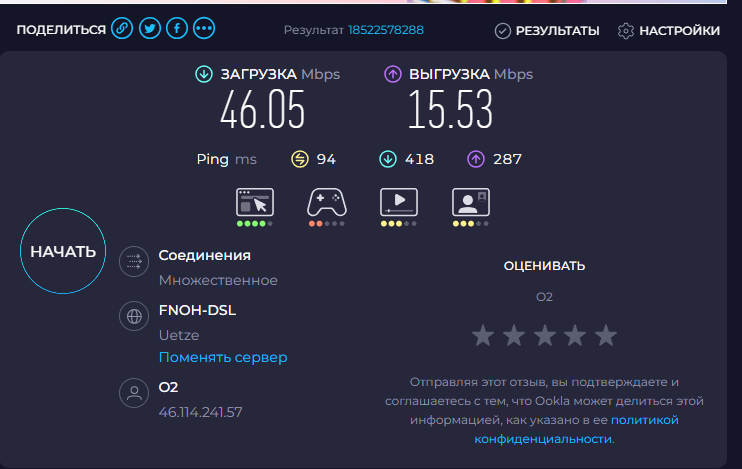The height and width of the screenshot is (469, 742).
Task: Click the video chat quality icon
Action: 470,203
